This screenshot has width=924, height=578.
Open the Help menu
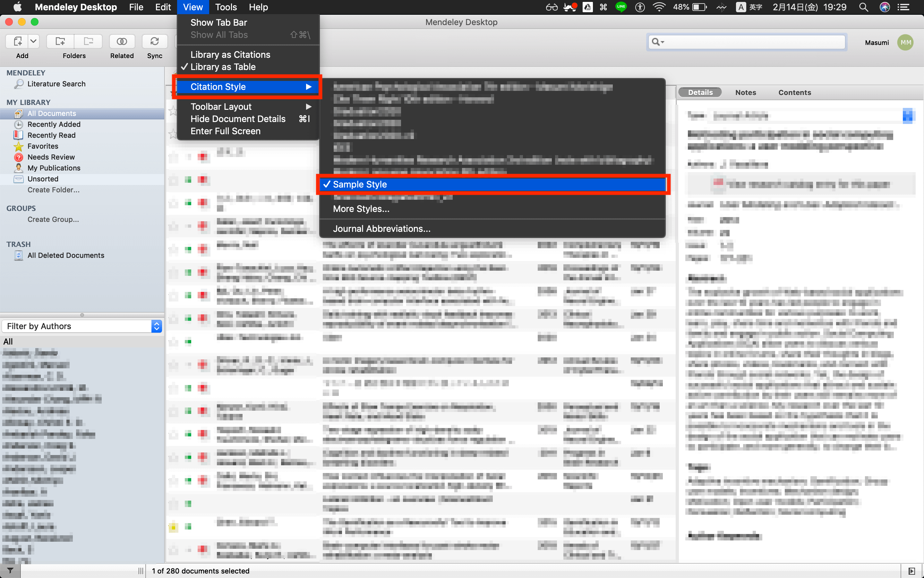[x=258, y=7]
